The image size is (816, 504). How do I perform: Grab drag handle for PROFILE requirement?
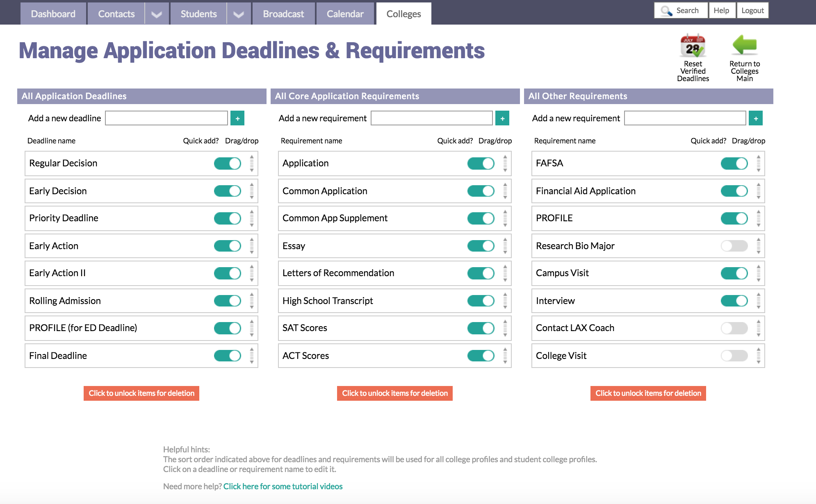[759, 218]
